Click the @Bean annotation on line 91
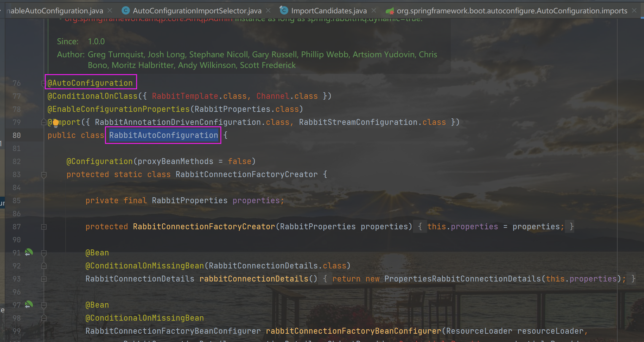 tap(97, 253)
